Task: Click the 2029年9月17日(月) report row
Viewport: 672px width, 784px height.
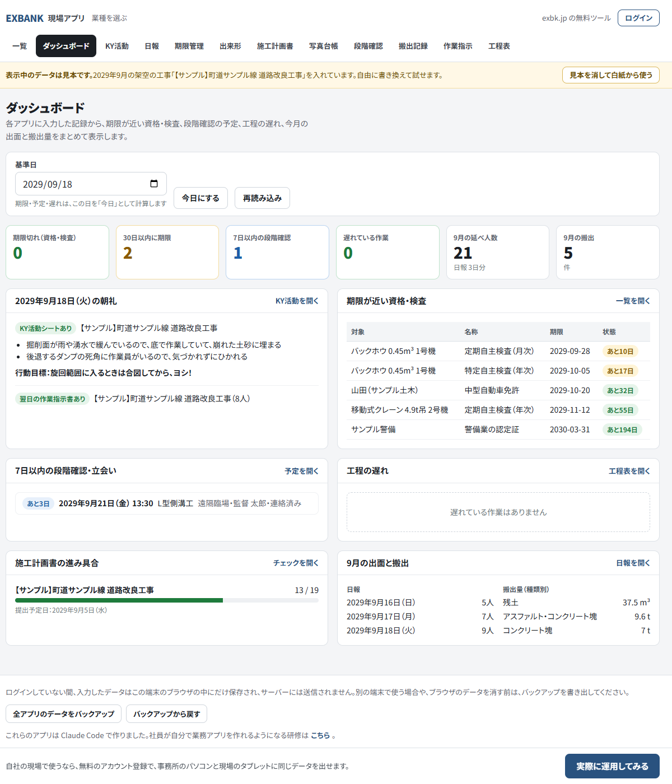Action: tap(420, 617)
